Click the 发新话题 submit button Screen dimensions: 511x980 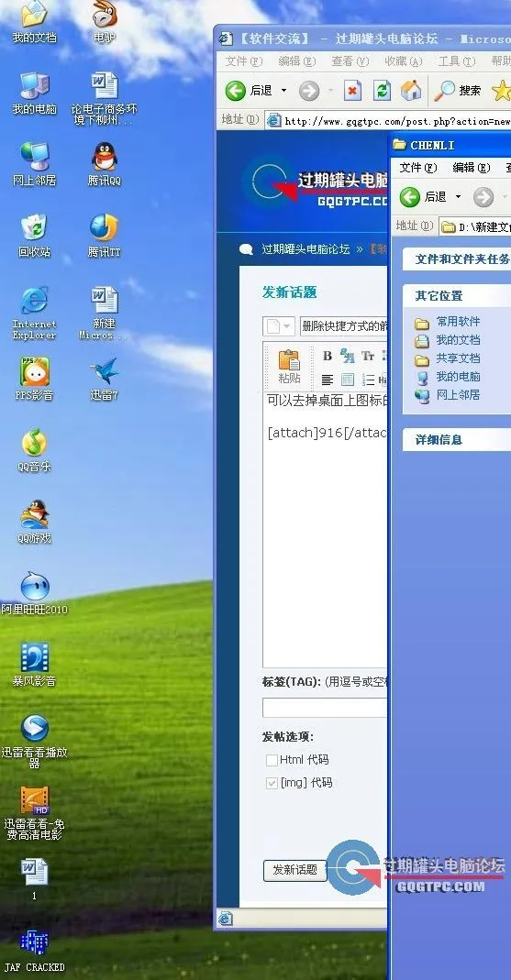295,870
